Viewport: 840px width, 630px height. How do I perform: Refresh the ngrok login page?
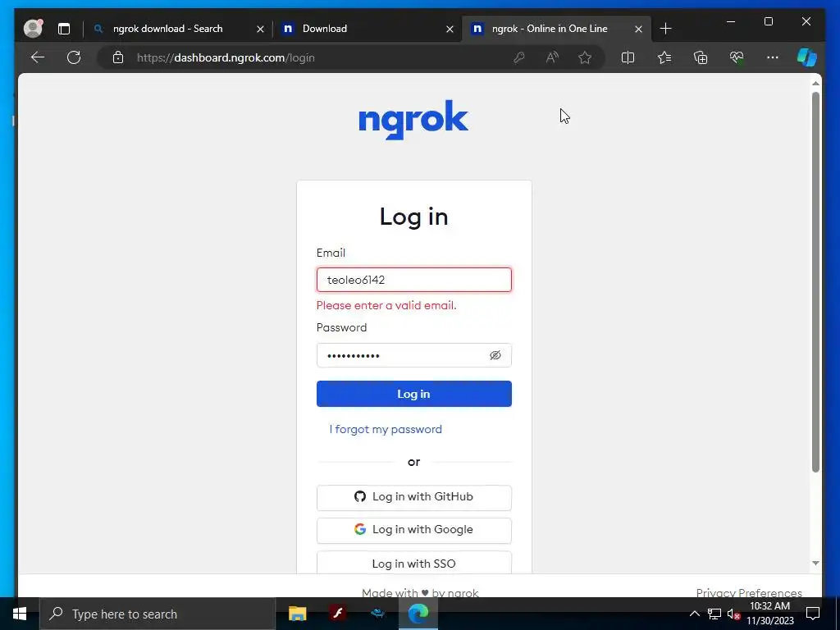point(74,57)
